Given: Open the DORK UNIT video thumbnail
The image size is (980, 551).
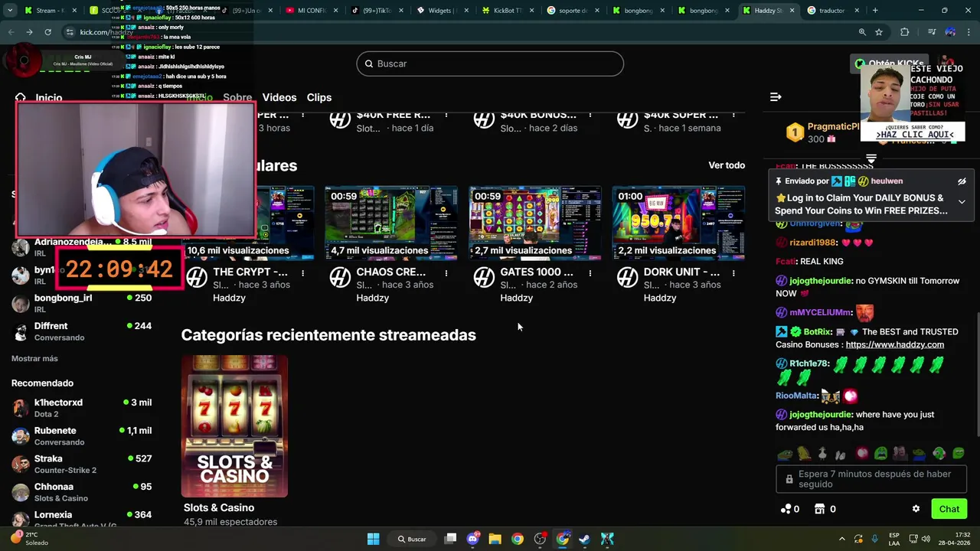Looking at the screenshot, I should point(678,223).
